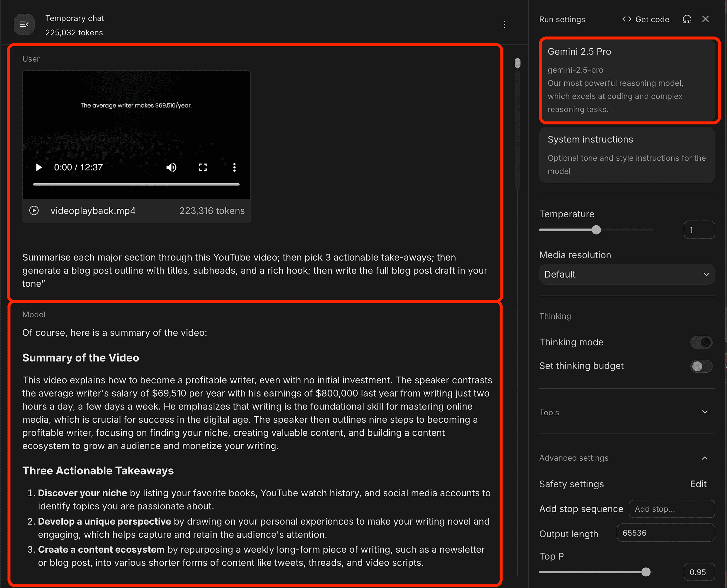Edit Safety settings

[x=698, y=484]
